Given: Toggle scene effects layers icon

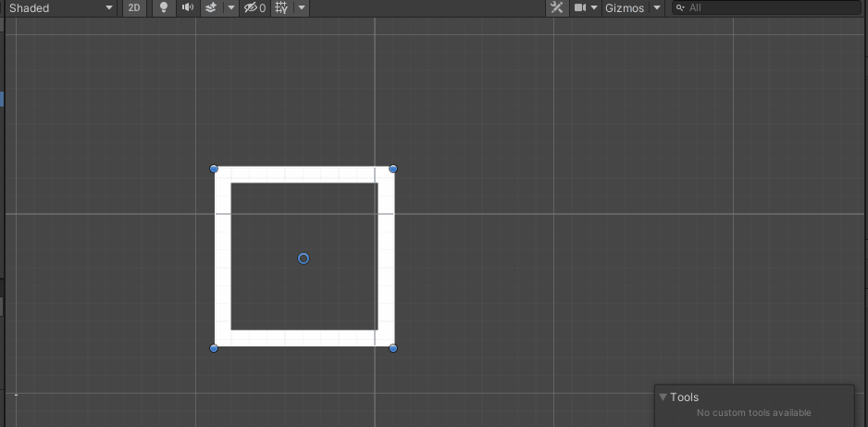Looking at the screenshot, I should click(211, 7).
